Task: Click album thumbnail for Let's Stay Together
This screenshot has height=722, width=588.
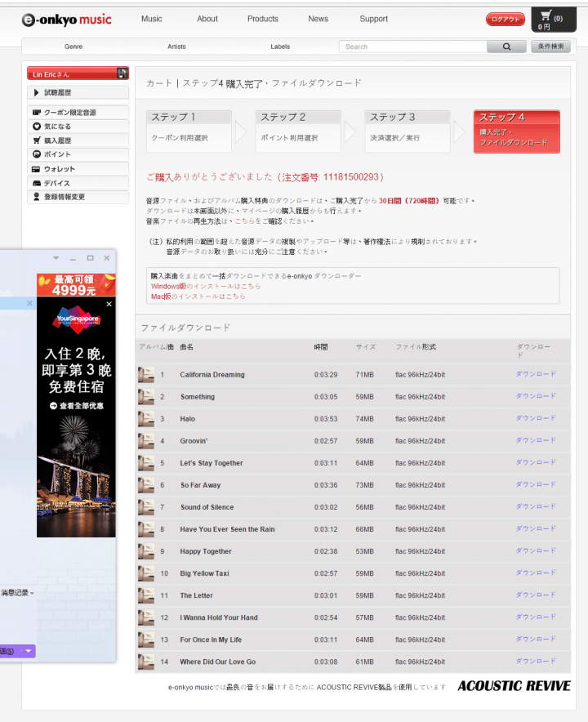Action: click(146, 463)
